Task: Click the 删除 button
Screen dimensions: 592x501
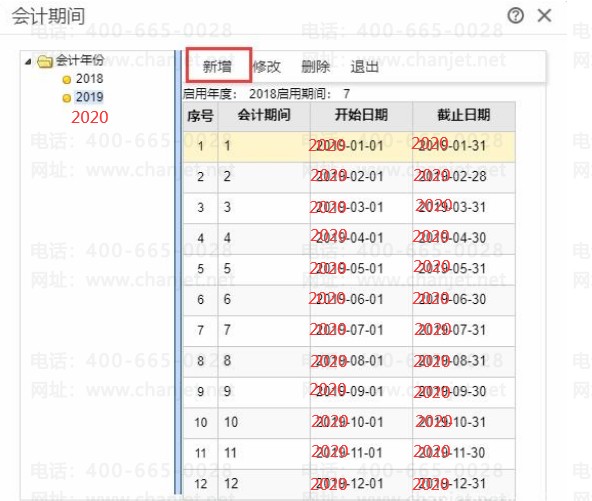Action: pos(316,67)
